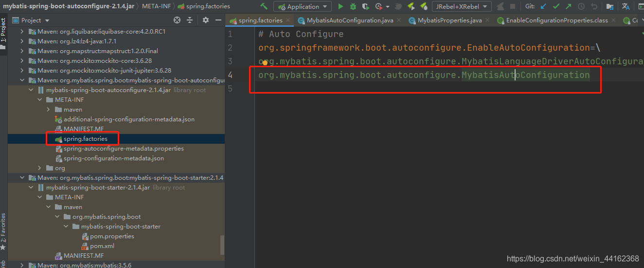Screen dimensions: 644x268
Task: Run with JRebel rocket icon
Action: tap(411, 6)
